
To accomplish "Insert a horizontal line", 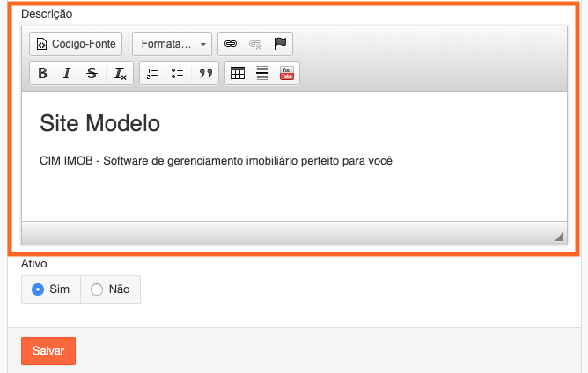I will tap(262, 74).
